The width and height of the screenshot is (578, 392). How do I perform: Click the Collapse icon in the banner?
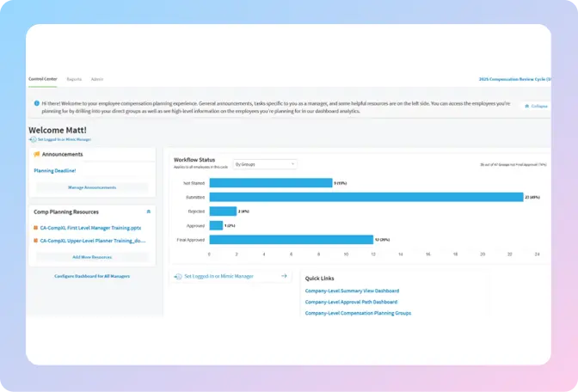pos(526,106)
